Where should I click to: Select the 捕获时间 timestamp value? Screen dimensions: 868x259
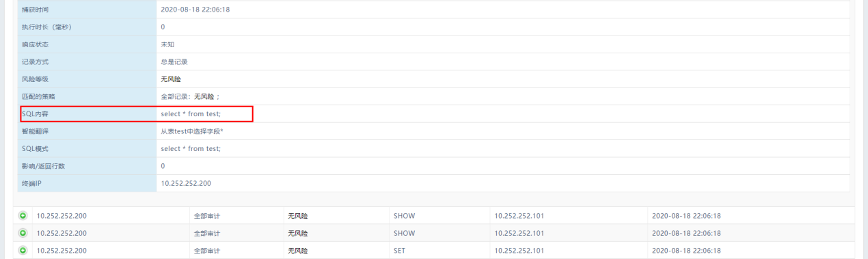click(195, 10)
